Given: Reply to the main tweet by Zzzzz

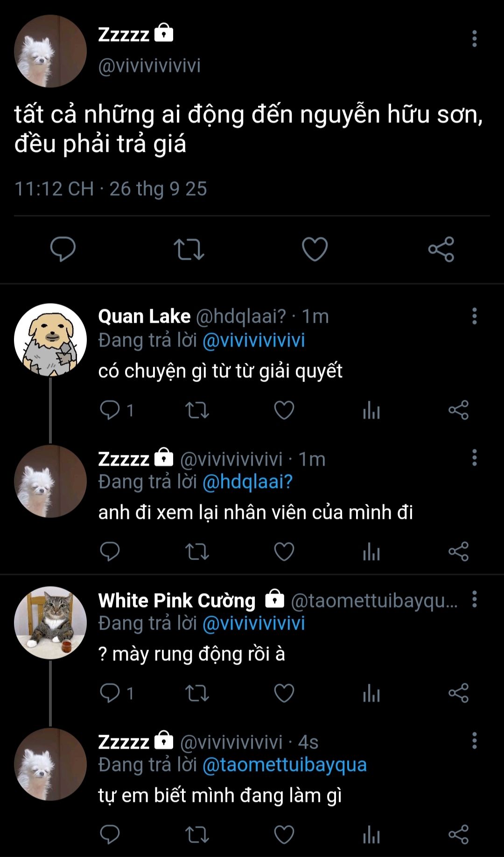Looking at the screenshot, I should click(63, 249).
